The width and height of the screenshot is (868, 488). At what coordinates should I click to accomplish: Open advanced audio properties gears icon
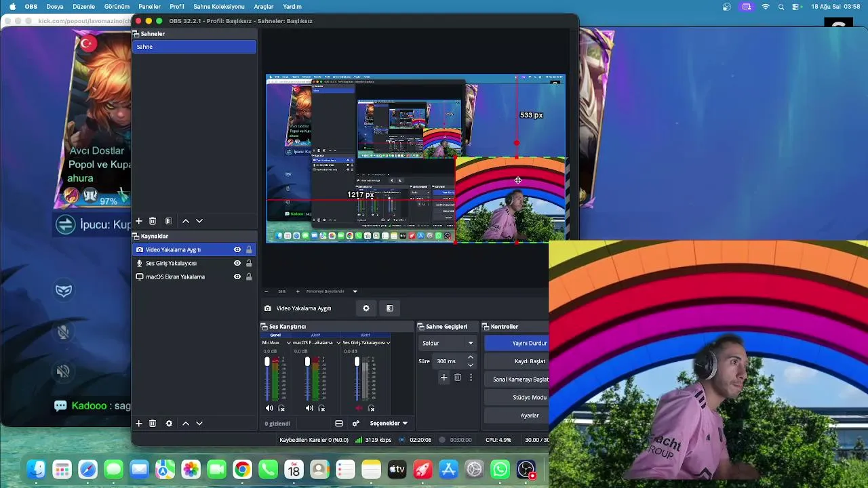tap(356, 423)
